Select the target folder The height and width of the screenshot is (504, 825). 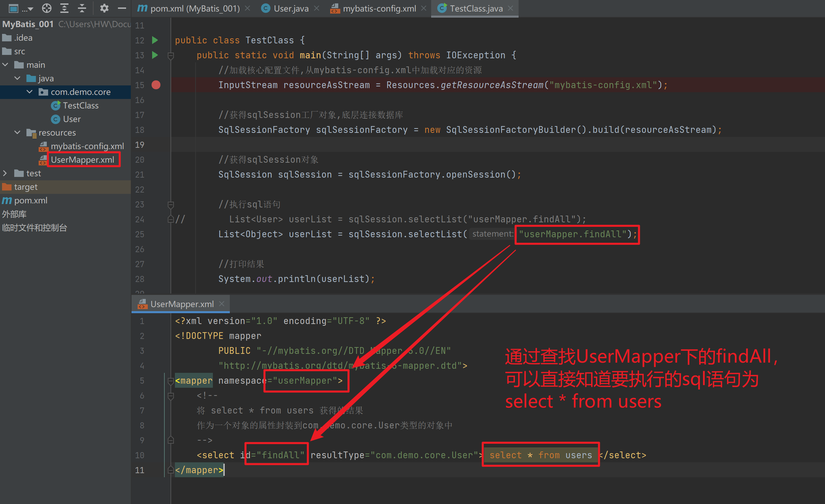(26, 187)
